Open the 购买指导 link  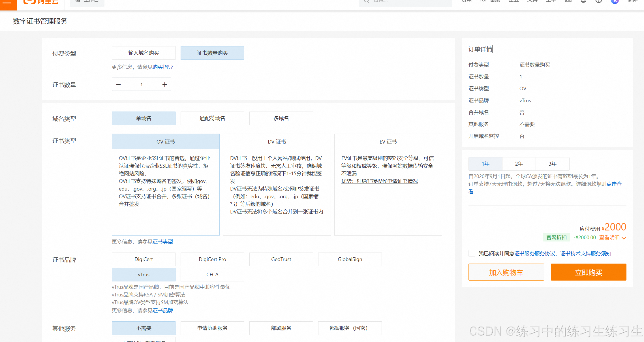[162, 67]
